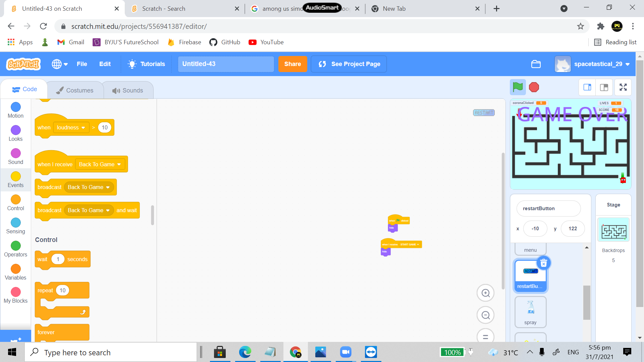Click the orange Share button
This screenshot has width=644, height=362.
click(292, 64)
